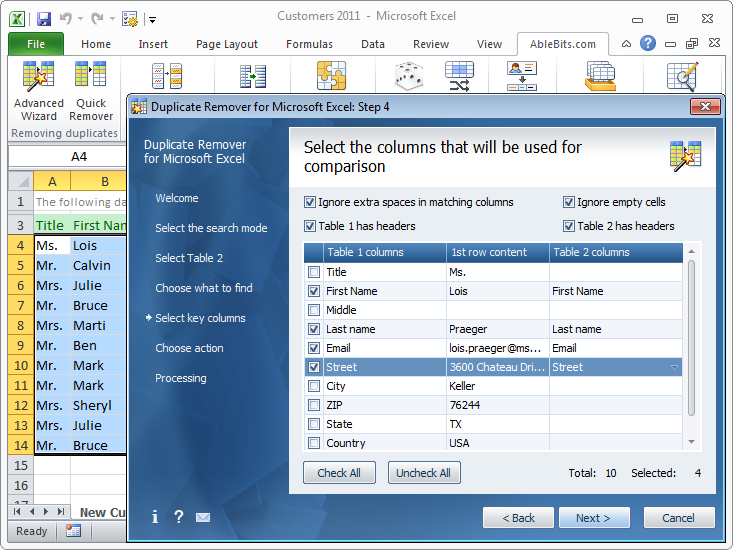Image resolution: width=733 pixels, height=550 pixels.
Task: Open the Advanced Wizard tool
Action: [38, 91]
